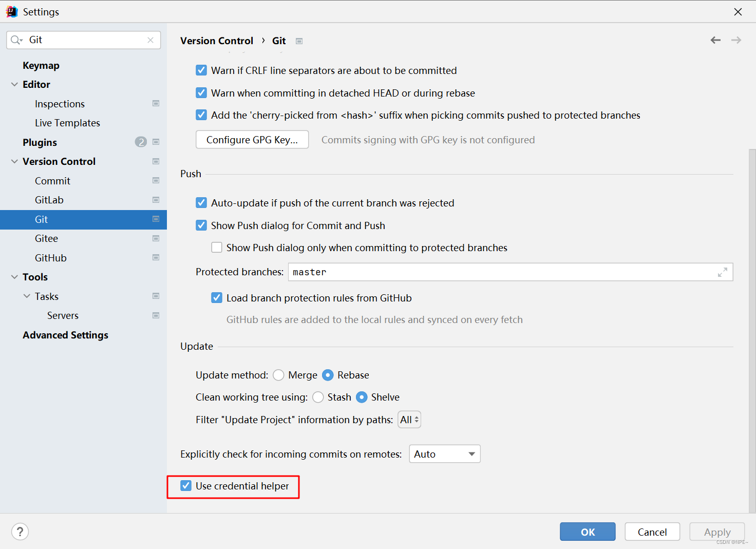Click project-level icon beside Version Control
This screenshot has height=549, width=756.
pos(156,161)
